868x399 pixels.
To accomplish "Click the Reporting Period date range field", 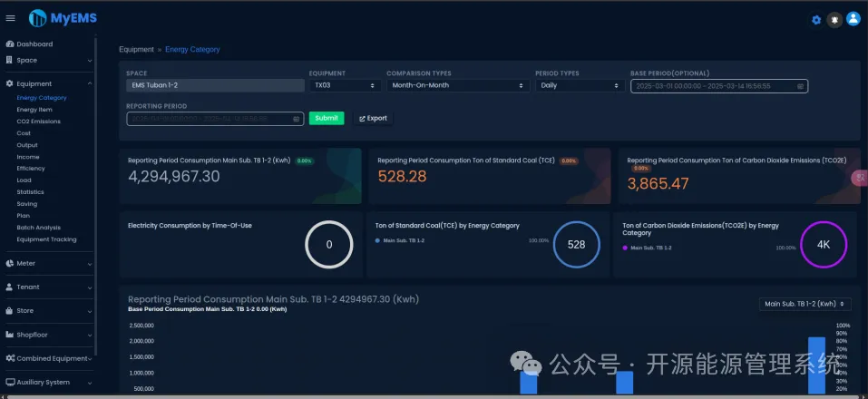I will 215,119.
